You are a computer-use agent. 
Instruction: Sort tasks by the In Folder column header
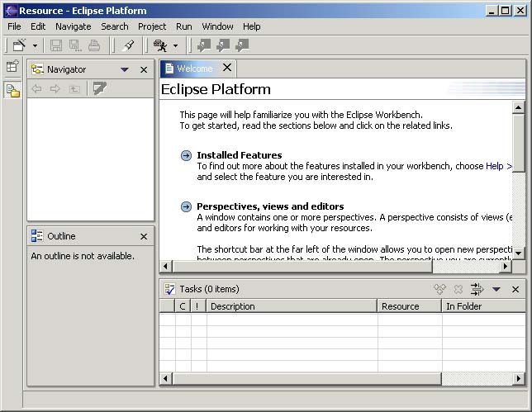click(x=484, y=306)
